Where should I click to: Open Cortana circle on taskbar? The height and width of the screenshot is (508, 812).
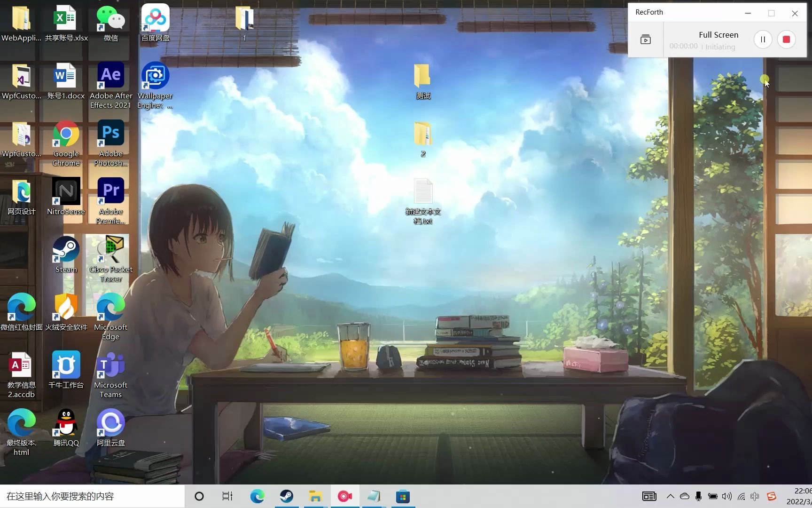[199, 496]
